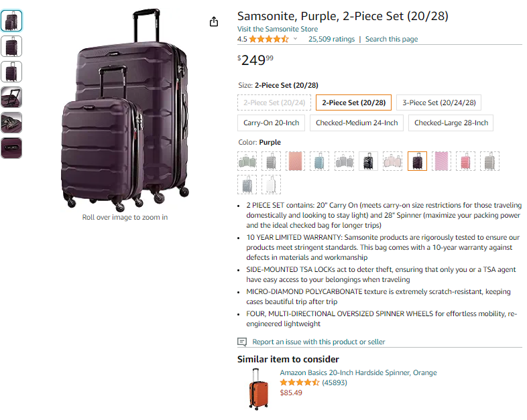Image resolution: width=527 pixels, height=420 pixels.
Task: Choose the 3-Piece Set (20/24/28) size
Action: (x=438, y=102)
